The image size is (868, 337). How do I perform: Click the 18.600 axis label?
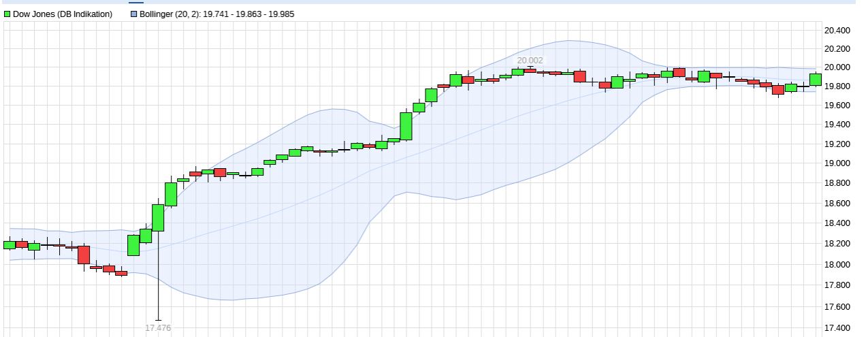tap(837, 204)
